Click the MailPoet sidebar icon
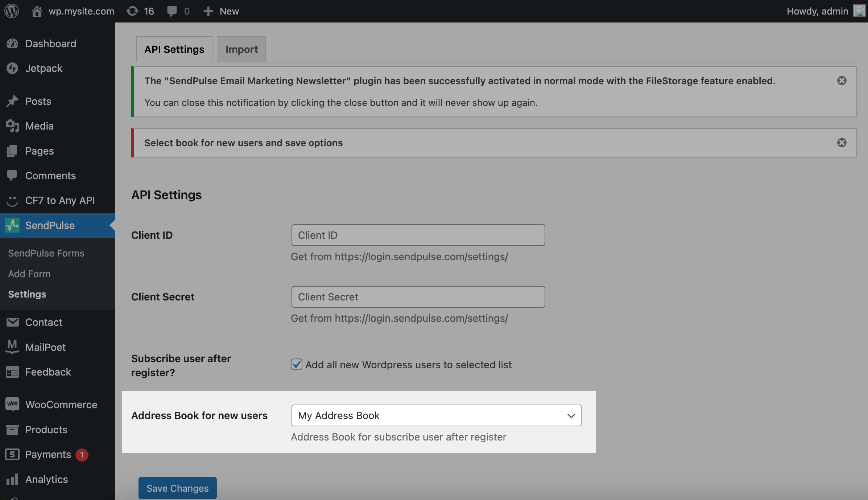Viewport: 868px width, 500px height. tap(12, 347)
